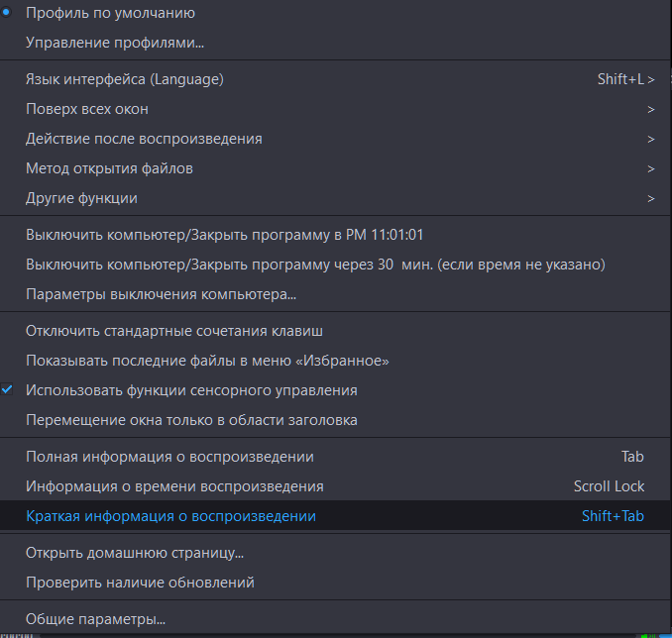Toggle disabling of standard keyboard shortcuts

174,331
